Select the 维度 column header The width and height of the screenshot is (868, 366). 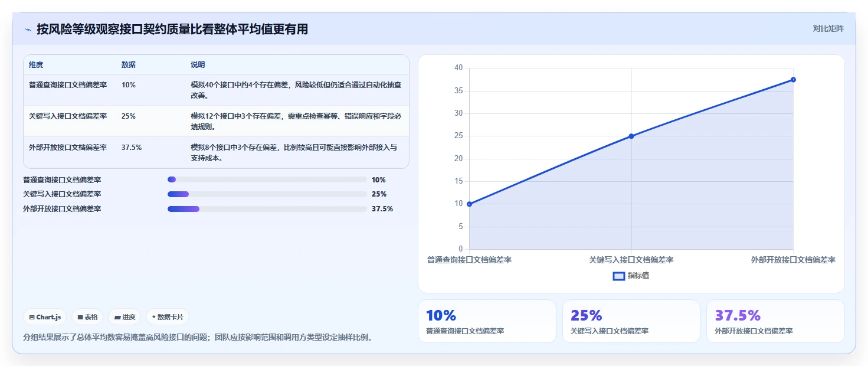(36, 65)
